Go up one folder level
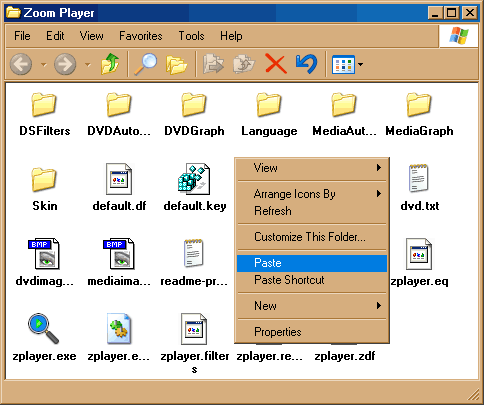Screen dimensions: 484x405 (x=110, y=64)
